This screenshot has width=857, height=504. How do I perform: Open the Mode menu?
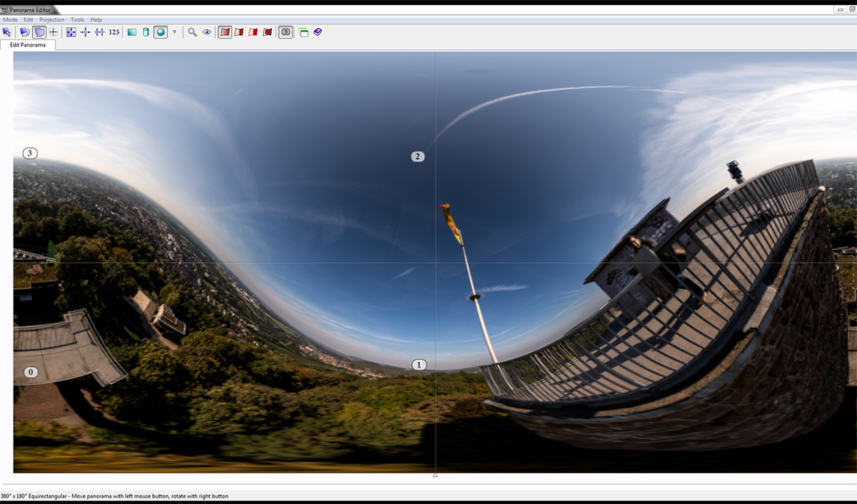tap(10, 19)
